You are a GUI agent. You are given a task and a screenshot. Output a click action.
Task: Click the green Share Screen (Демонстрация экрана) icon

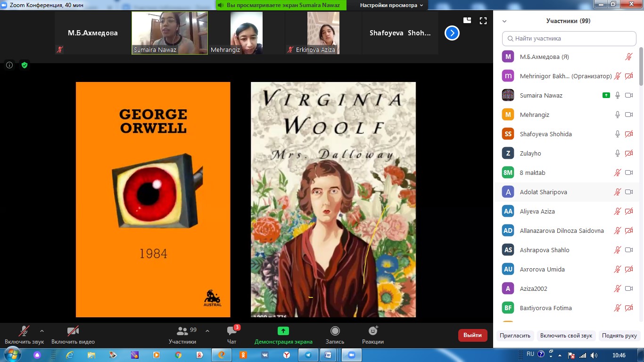(283, 331)
